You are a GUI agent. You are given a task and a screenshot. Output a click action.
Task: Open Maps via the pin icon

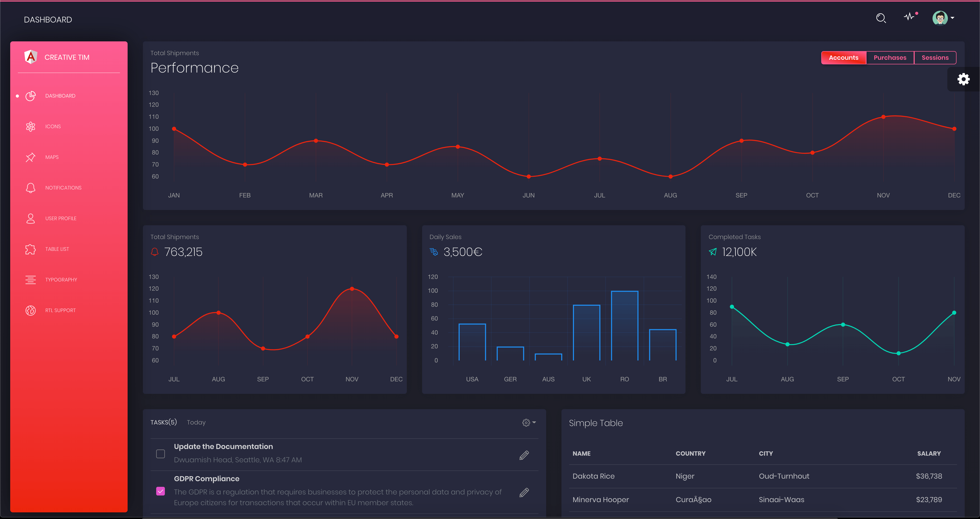(x=52, y=157)
